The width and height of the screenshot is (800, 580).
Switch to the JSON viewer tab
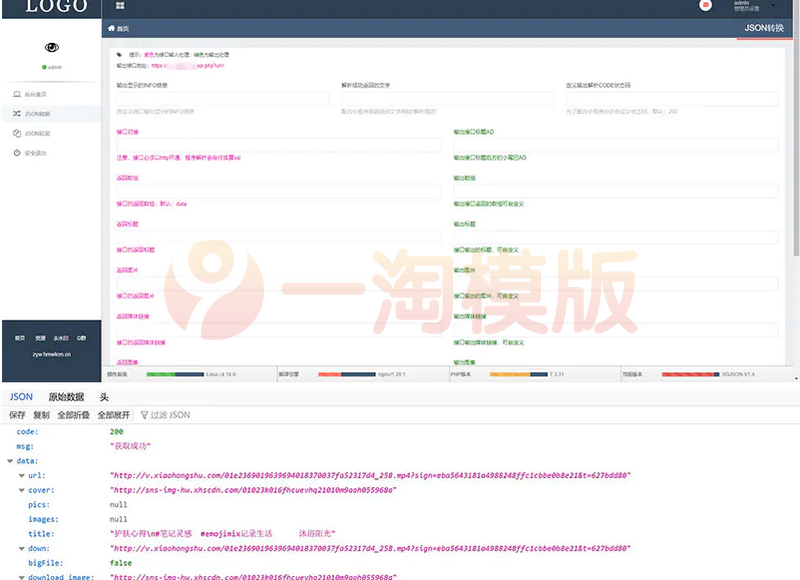point(21,397)
